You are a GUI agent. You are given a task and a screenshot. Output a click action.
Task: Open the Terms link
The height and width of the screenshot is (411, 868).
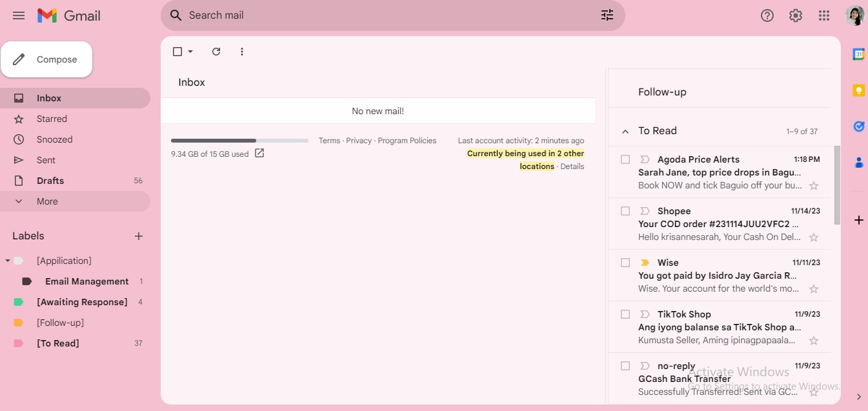click(329, 141)
